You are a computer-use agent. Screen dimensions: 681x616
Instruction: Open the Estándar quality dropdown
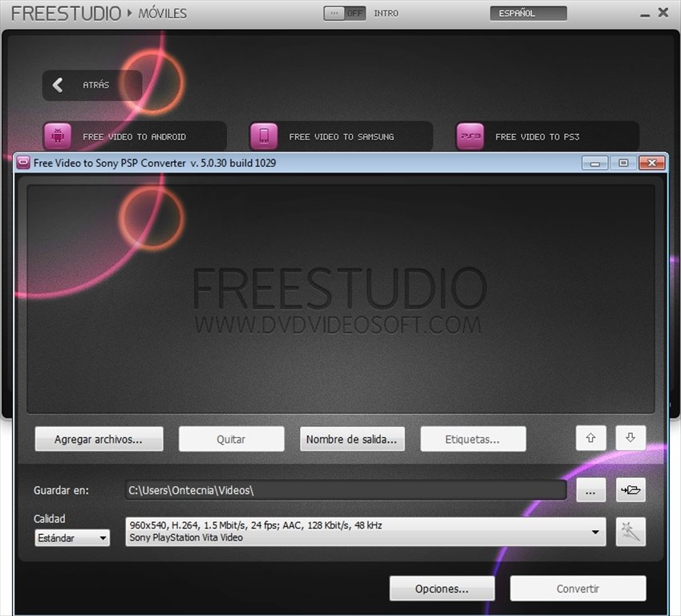click(x=72, y=538)
